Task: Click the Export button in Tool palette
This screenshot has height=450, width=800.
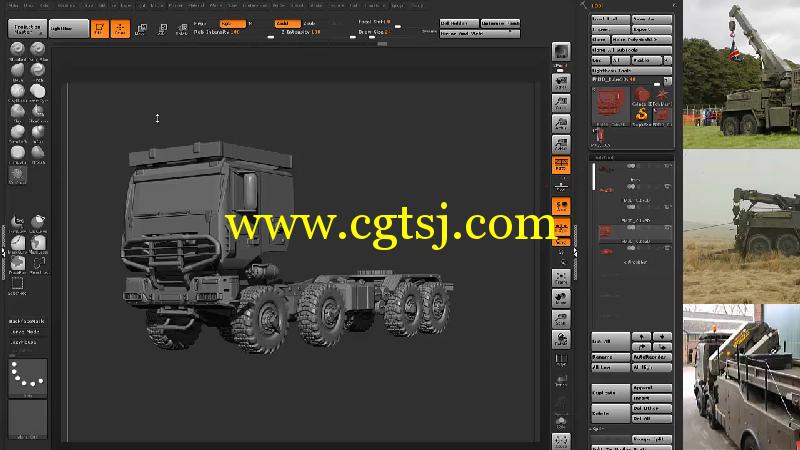Action: 652,29
